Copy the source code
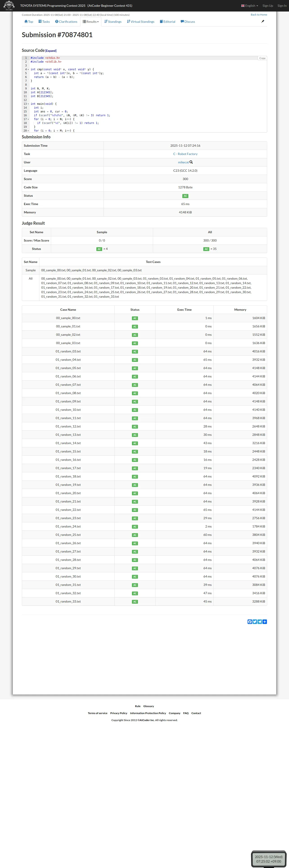The image size is (289, 868). pos(262,58)
